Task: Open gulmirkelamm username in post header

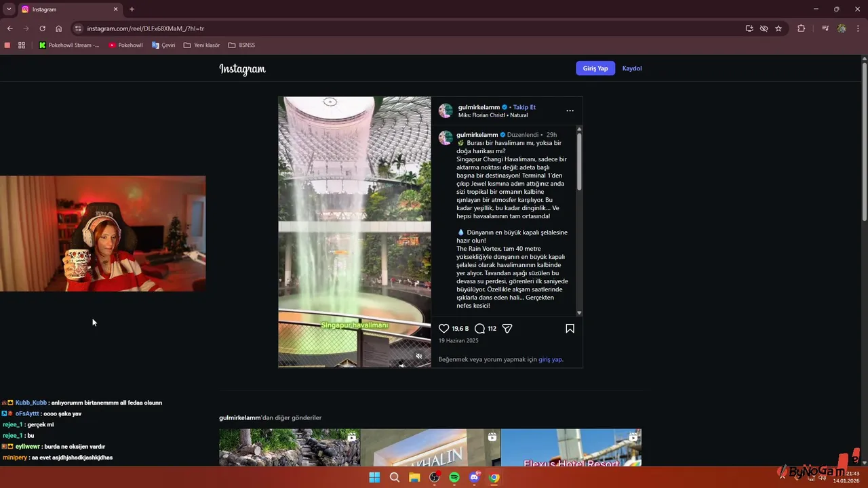Action: (479, 107)
